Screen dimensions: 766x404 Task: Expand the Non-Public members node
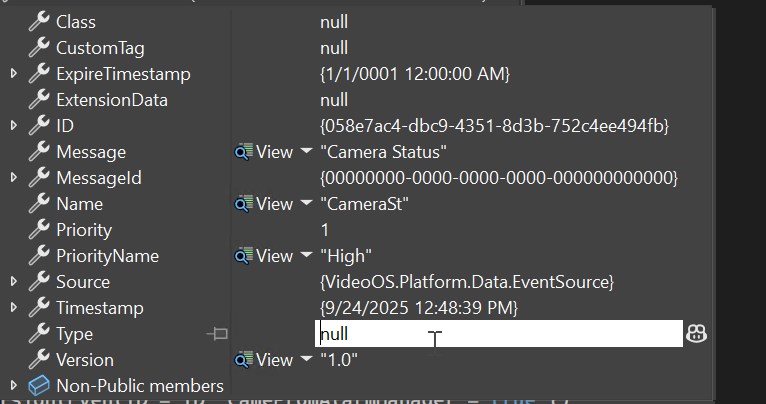click(13, 386)
